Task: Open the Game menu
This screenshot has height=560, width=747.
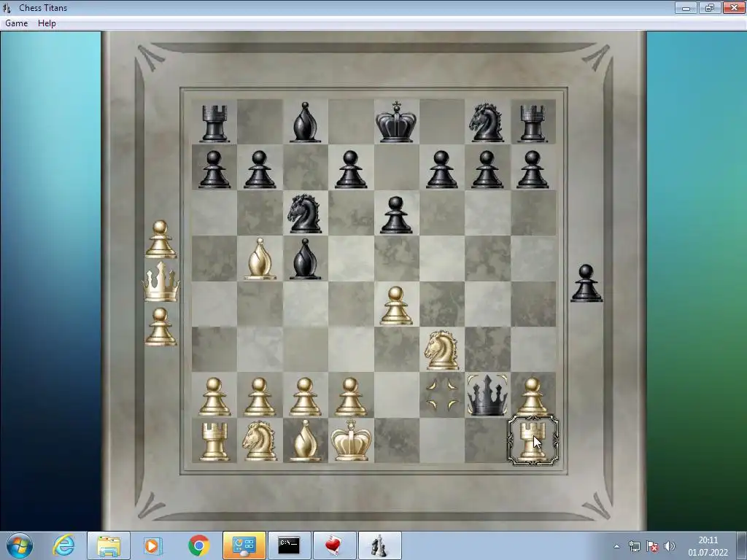Action: (x=16, y=23)
